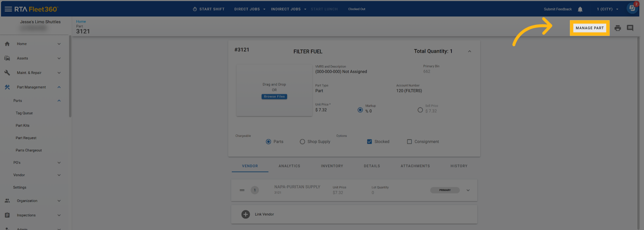Click the plus icon for Link Vendor
Image resolution: width=644 pixels, height=230 pixels.
[x=246, y=214]
